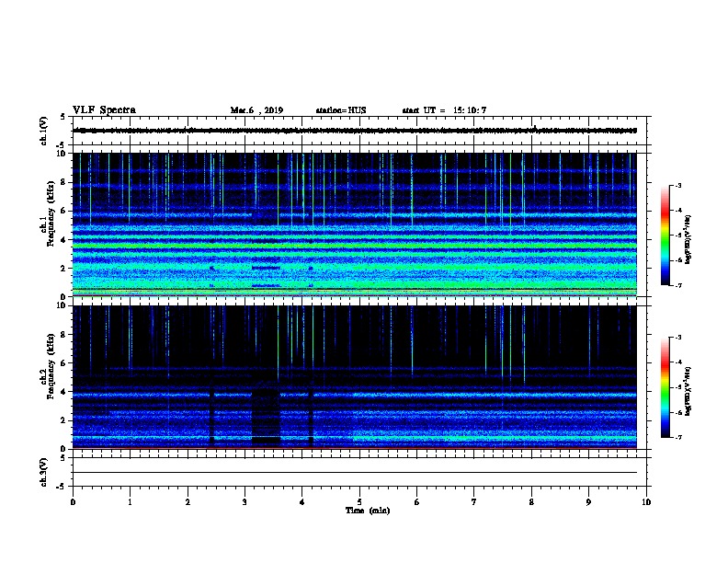Click the time axis tick label "5"
Image resolution: width=728 pixels, height=563 pixels.
(x=359, y=502)
